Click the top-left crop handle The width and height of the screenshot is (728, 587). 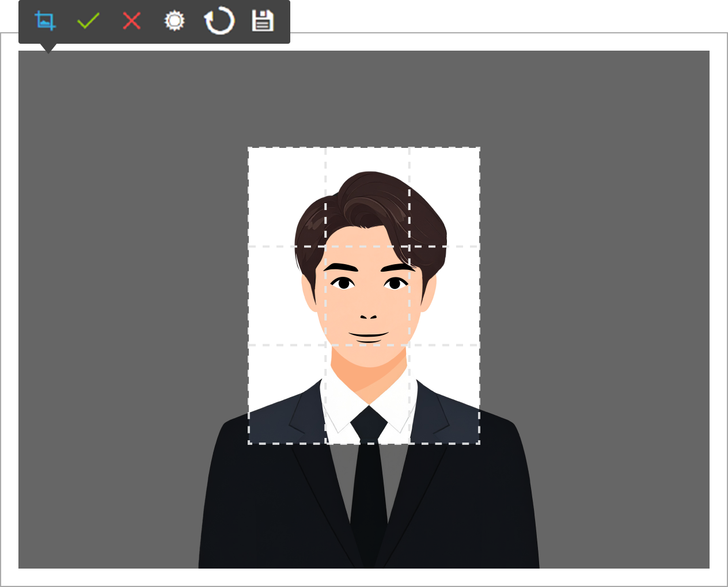coord(249,148)
